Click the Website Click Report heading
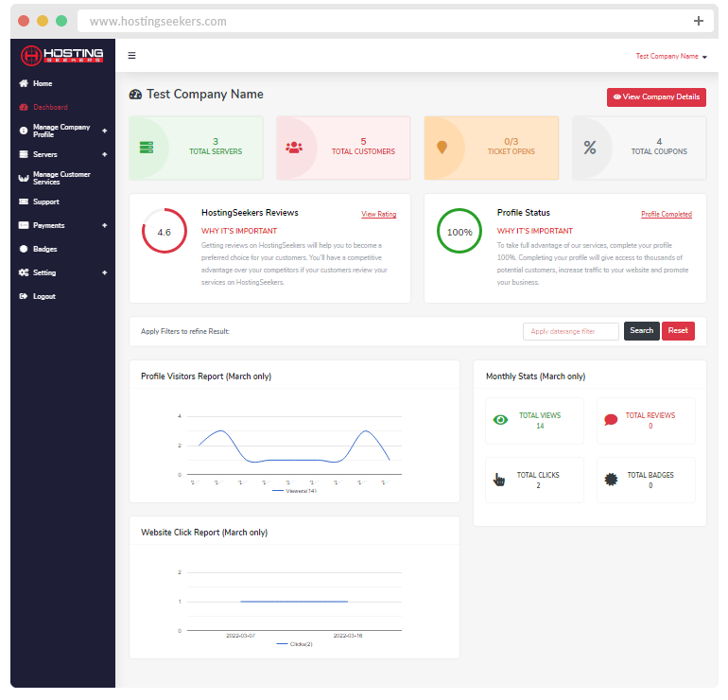Image resolution: width=728 pixels, height=700 pixels. coord(204,533)
